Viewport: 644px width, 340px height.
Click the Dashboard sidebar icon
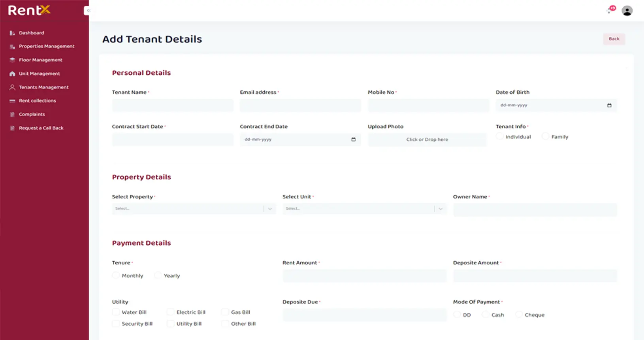[x=12, y=33]
